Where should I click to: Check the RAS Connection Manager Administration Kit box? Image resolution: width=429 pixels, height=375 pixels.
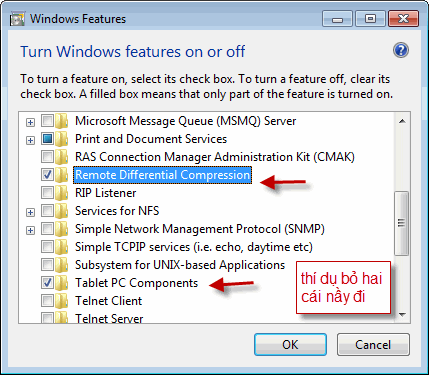[x=47, y=156]
